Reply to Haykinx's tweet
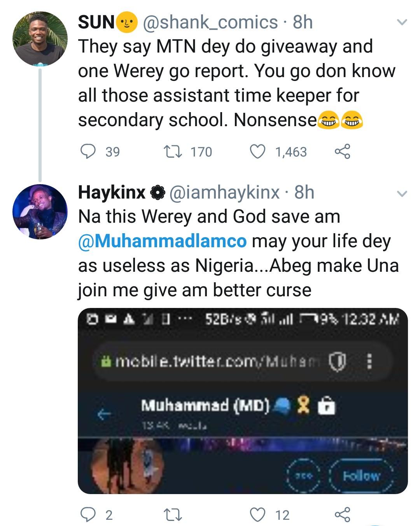This screenshot has width=420, height=526. point(88,515)
